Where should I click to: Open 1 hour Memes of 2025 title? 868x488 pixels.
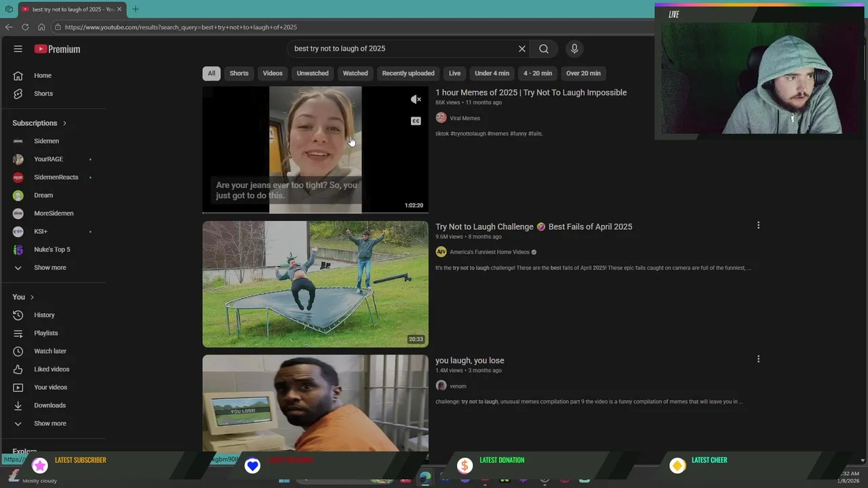coord(531,92)
